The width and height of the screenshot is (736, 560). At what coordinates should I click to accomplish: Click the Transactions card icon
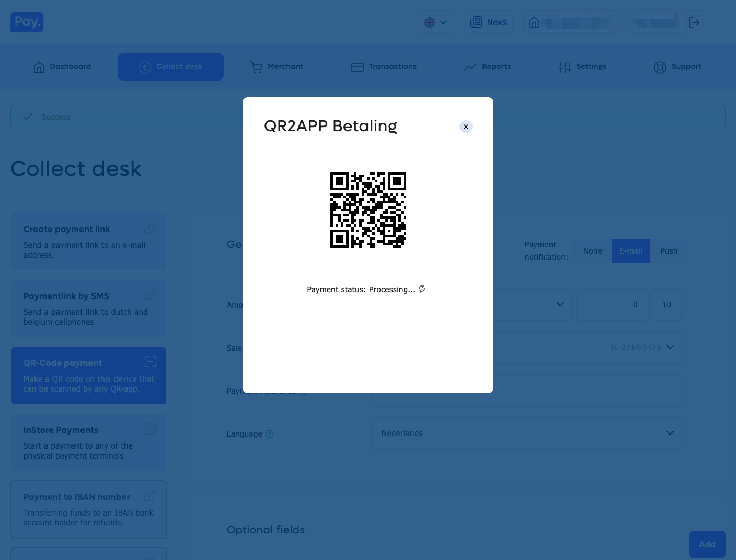tap(358, 67)
